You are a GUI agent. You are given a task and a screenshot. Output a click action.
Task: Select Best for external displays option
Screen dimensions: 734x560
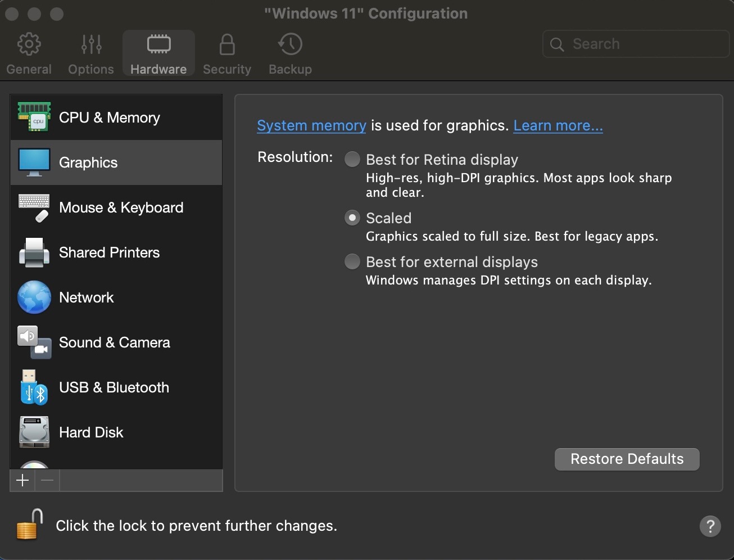pos(352,262)
